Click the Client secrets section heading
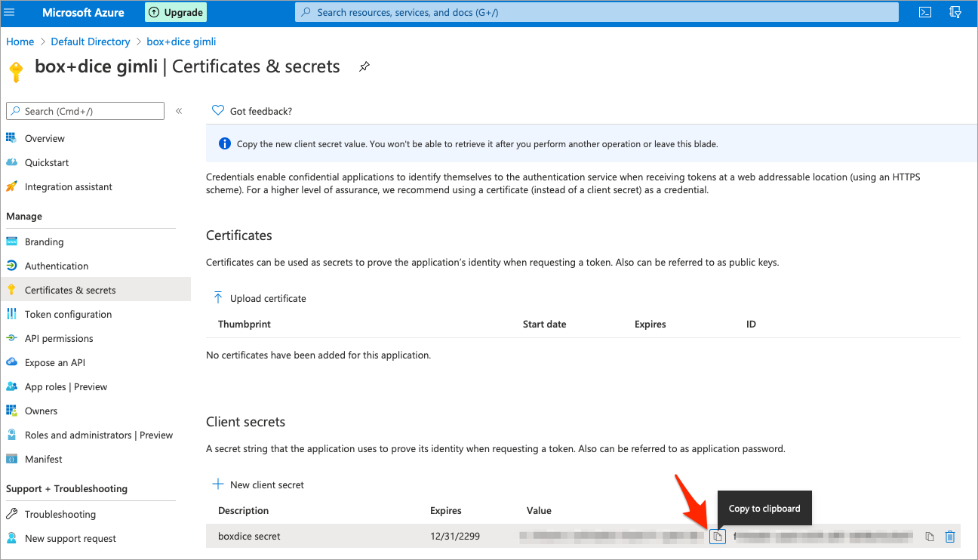The image size is (978, 560). (x=246, y=422)
